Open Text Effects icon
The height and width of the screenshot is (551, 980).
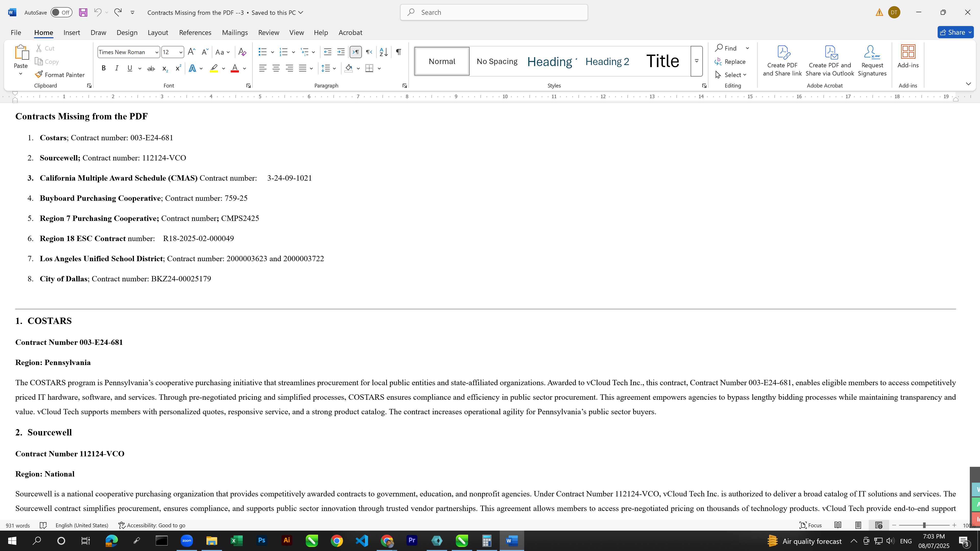pos(192,68)
